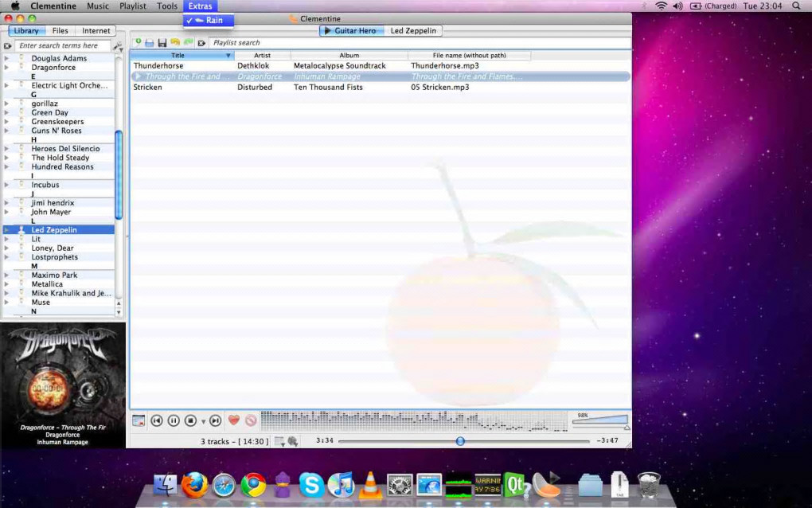
Task: Switch to the Files tab
Action: pos(60,30)
